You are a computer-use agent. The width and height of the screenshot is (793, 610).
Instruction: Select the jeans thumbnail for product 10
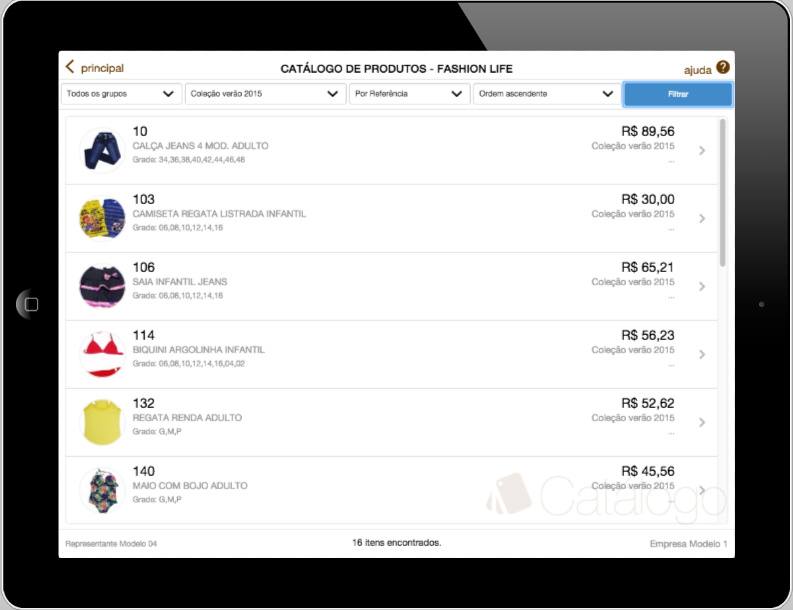pos(103,150)
